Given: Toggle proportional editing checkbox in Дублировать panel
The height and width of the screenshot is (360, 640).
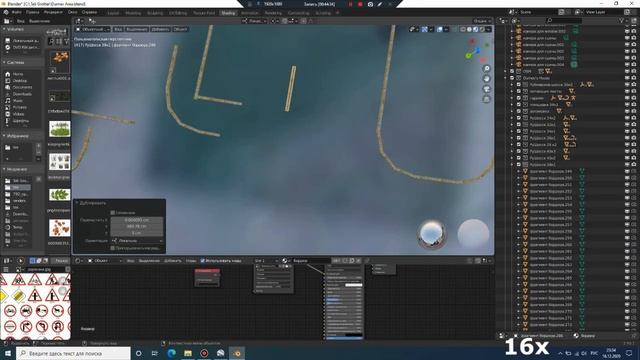Looking at the screenshot, I should 113,248.
